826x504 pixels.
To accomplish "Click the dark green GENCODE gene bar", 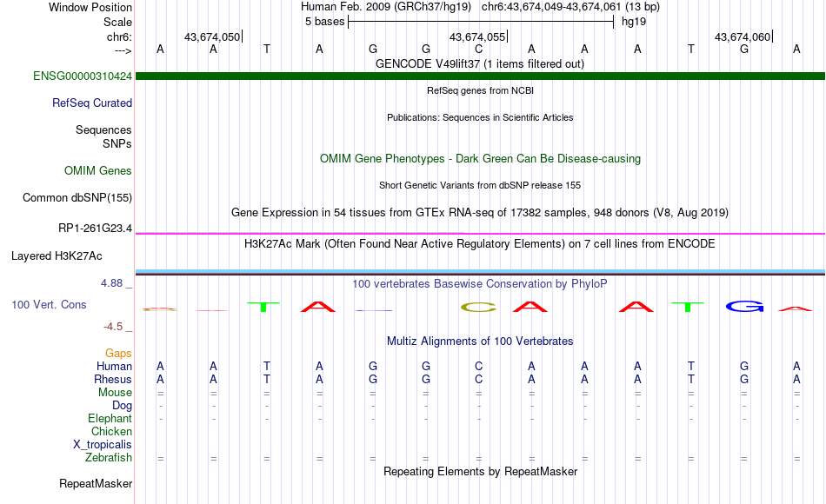I will [x=480, y=76].
